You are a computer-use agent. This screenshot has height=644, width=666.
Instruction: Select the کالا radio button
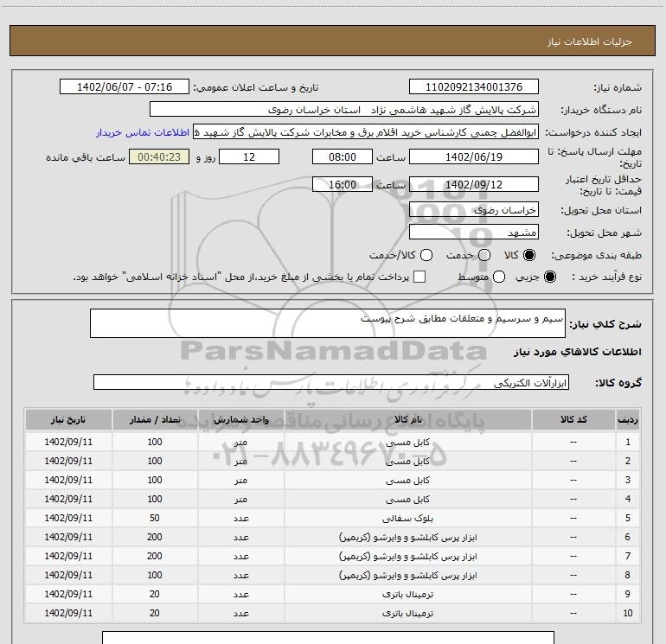click(530, 256)
